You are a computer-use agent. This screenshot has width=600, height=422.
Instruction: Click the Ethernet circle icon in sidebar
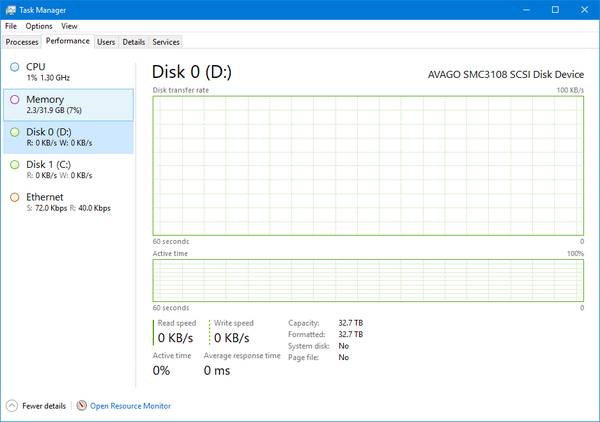pos(14,198)
